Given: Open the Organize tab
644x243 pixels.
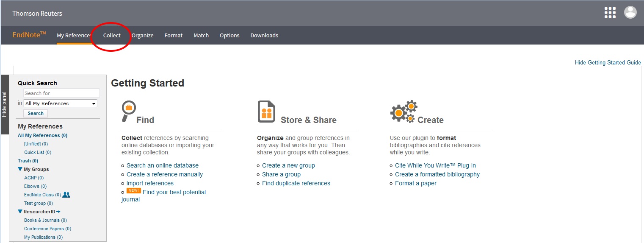Looking at the screenshot, I should coord(142,36).
